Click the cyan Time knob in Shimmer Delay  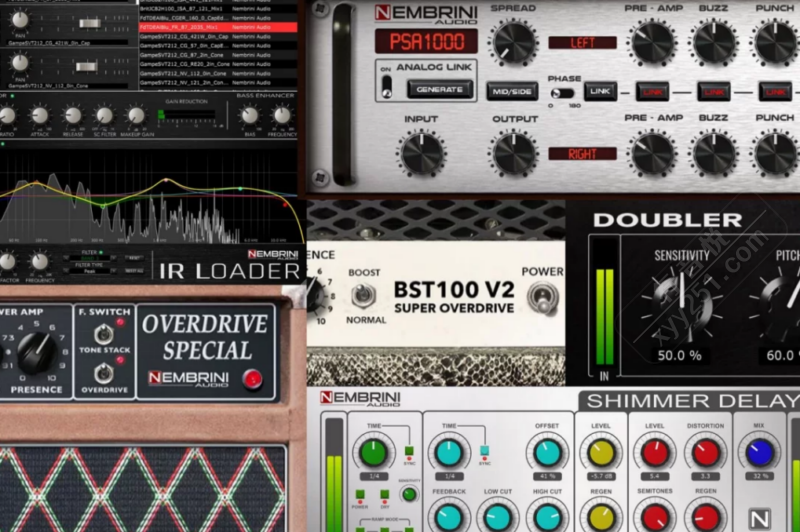click(449, 453)
